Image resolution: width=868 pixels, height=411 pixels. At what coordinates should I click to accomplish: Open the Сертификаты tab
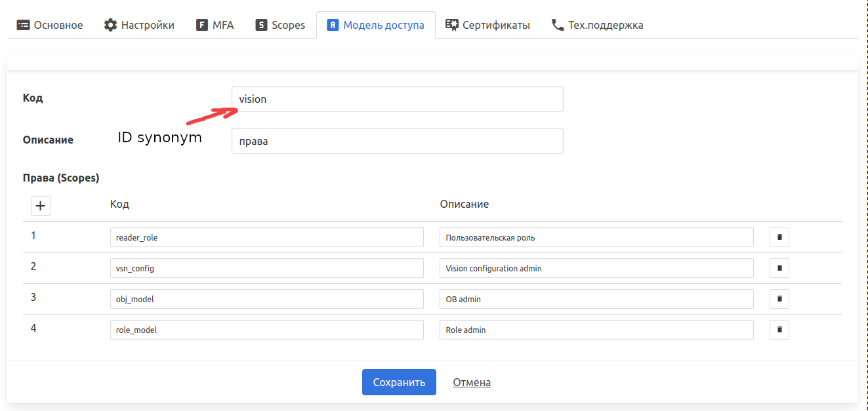tap(487, 25)
